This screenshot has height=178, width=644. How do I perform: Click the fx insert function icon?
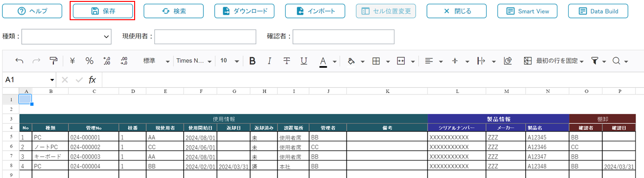pyautogui.click(x=92, y=80)
